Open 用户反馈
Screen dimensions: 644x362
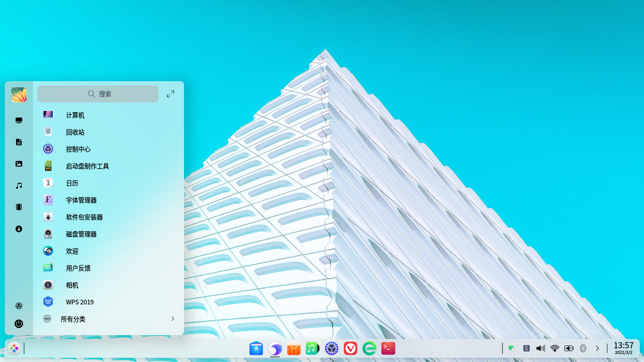pos(109,268)
